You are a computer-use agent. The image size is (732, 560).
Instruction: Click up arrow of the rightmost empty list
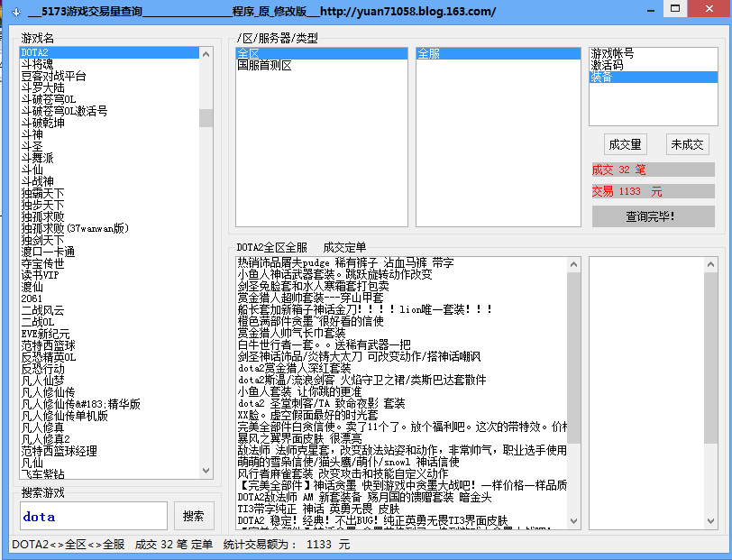710,264
